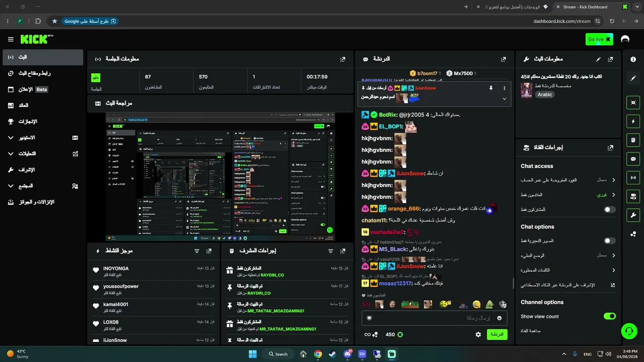Expand التحليلات in the sidebar
Screen dimensions: 644x362
coord(43,153)
